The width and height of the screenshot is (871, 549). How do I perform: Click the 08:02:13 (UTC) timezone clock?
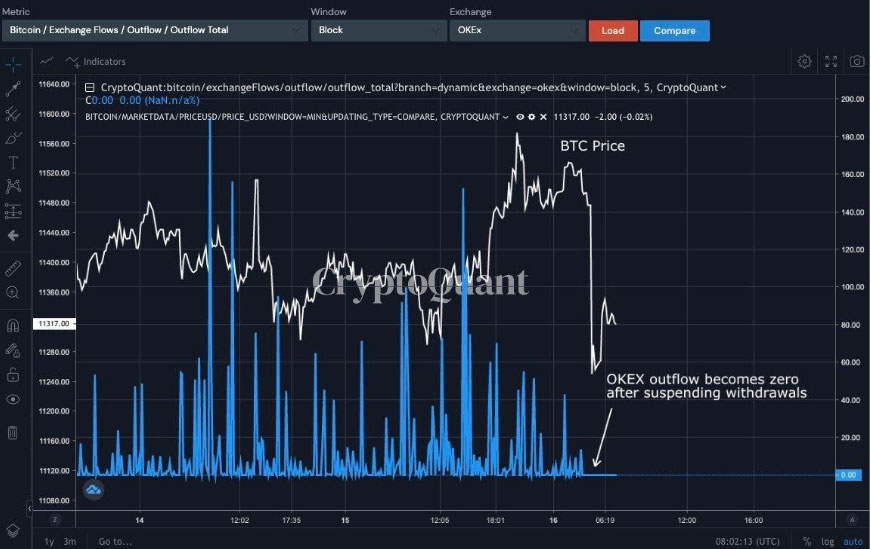(x=748, y=541)
